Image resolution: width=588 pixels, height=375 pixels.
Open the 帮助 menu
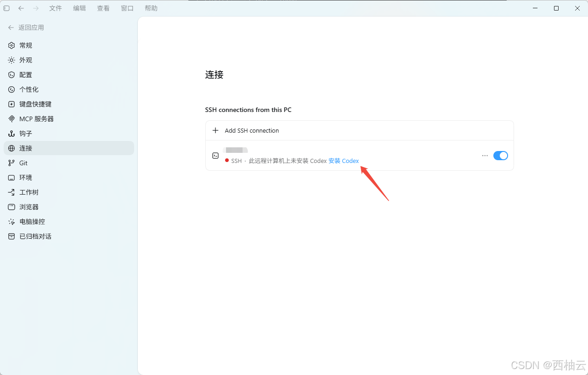click(151, 8)
